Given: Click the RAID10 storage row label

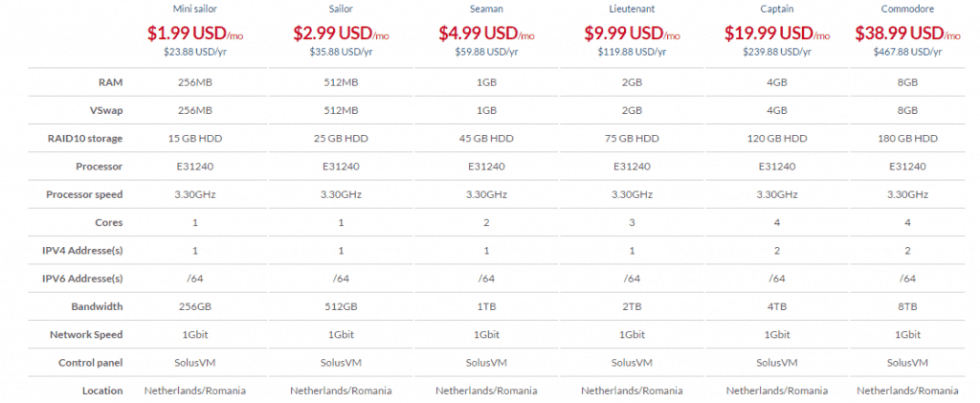Looking at the screenshot, I should tap(87, 139).
